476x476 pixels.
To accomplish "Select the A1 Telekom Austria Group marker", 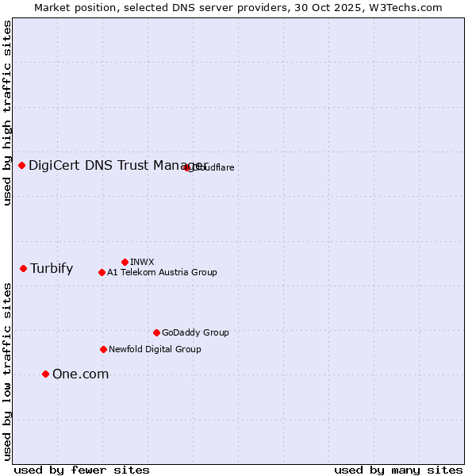I will coord(102,272).
